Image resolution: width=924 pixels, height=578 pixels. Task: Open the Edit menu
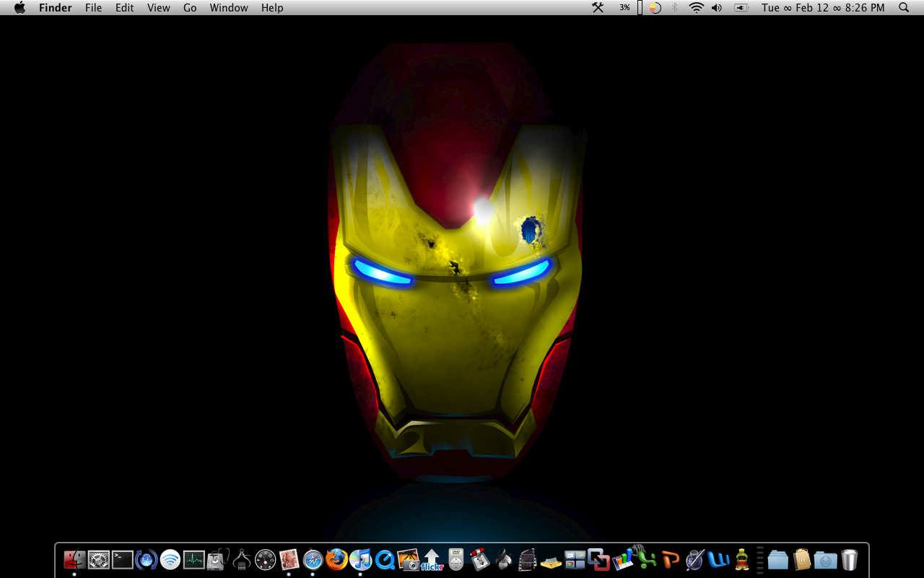coord(125,8)
